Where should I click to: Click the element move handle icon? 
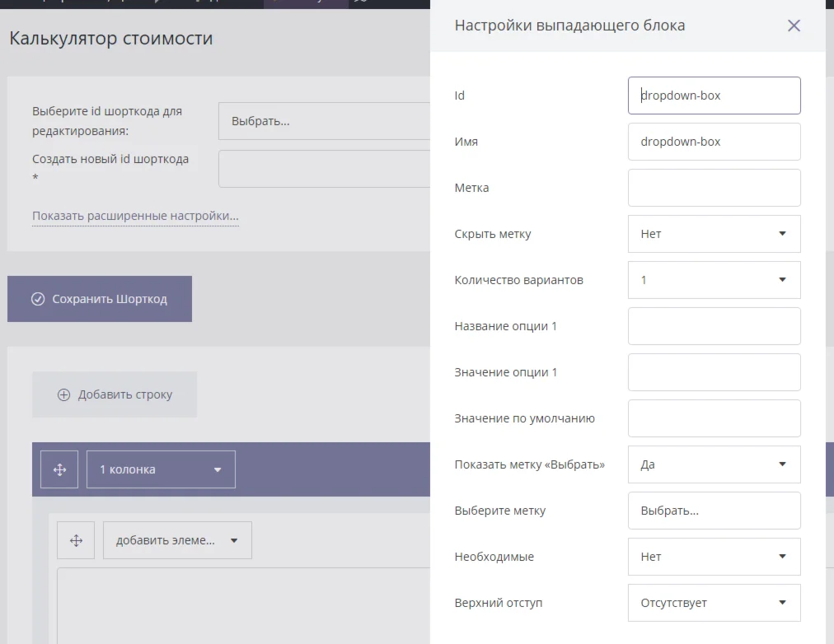point(76,540)
